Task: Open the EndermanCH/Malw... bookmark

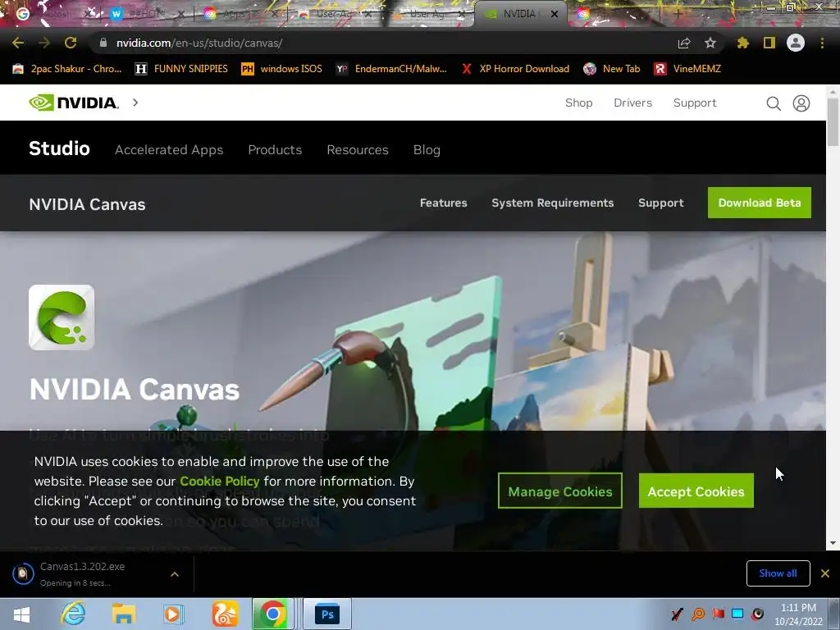Action: click(x=391, y=69)
